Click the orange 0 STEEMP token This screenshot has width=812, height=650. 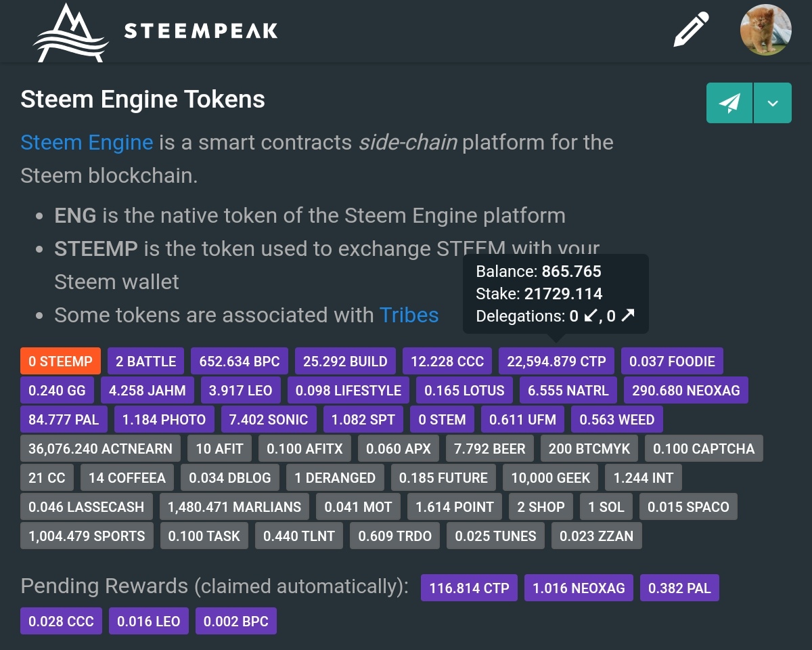pos(60,361)
